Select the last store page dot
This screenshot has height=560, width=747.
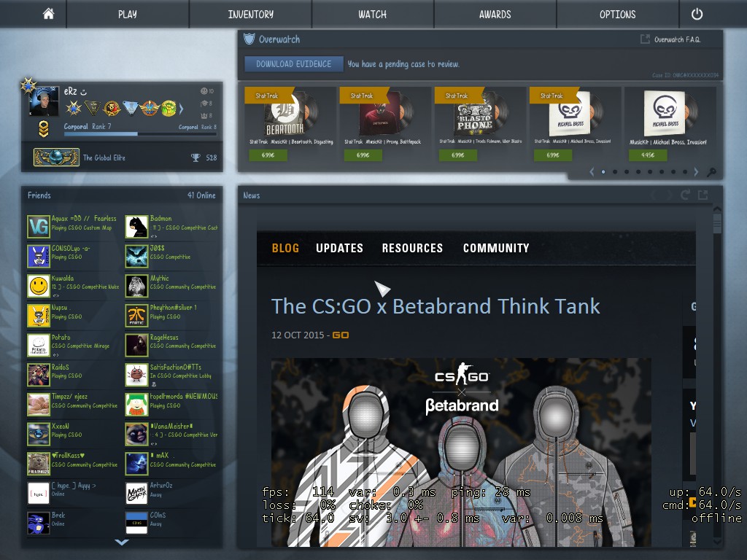click(x=684, y=172)
